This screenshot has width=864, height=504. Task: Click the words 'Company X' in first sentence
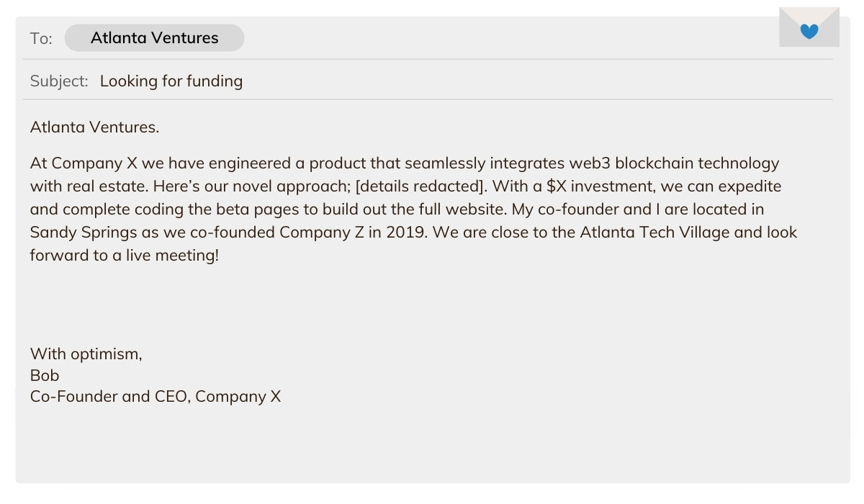[x=86, y=163]
